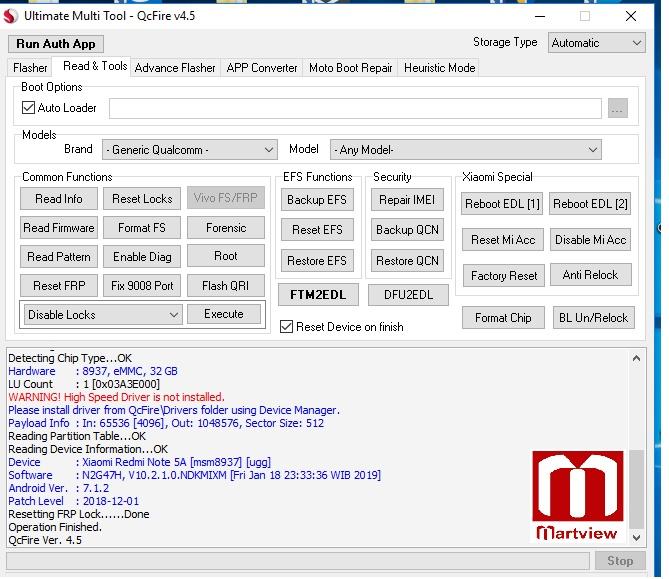Click the Reset FRP button
The height and width of the screenshot is (579, 669).
click(x=59, y=286)
